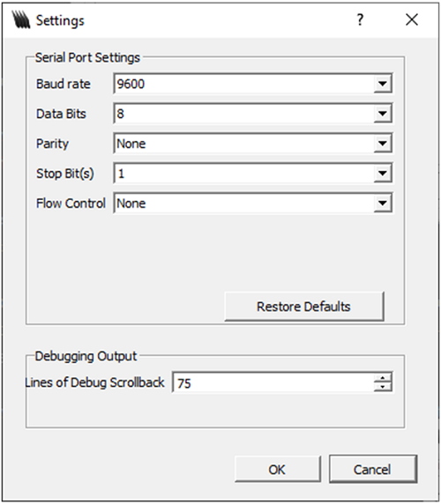Click the application icon in title bar
The image size is (441, 504).
pyautogui.click(x=20, y=19)
